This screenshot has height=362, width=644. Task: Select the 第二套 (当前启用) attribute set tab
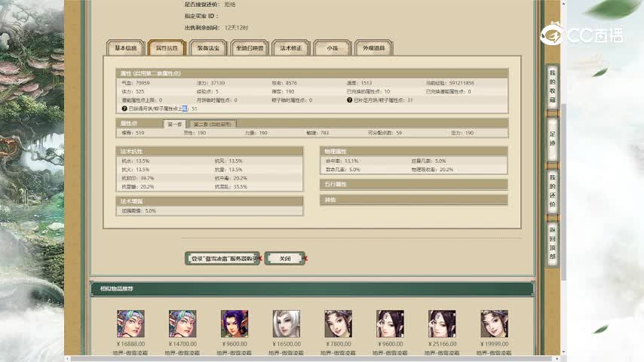(213, 124)
